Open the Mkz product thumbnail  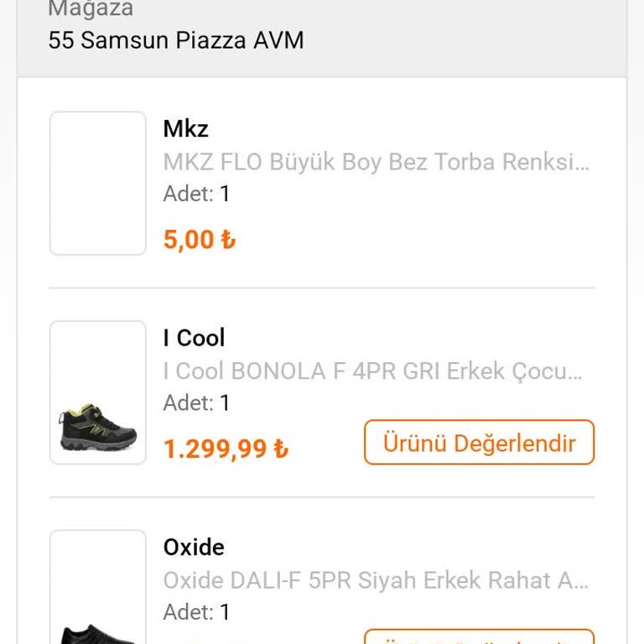pos(98,183)
